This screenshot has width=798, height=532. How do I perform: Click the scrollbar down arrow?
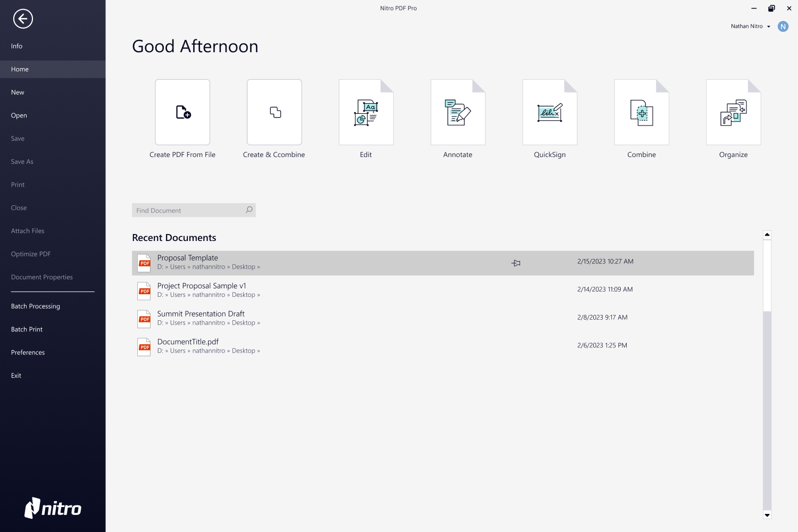767,515
